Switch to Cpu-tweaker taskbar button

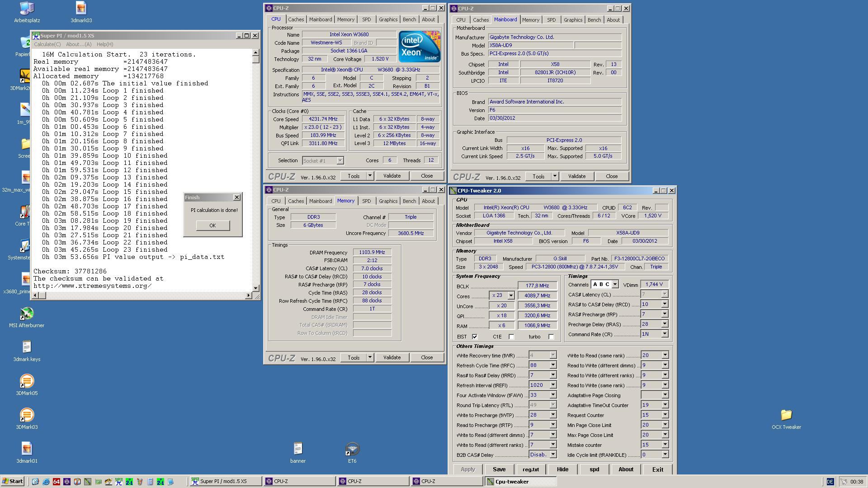point(520,482)
